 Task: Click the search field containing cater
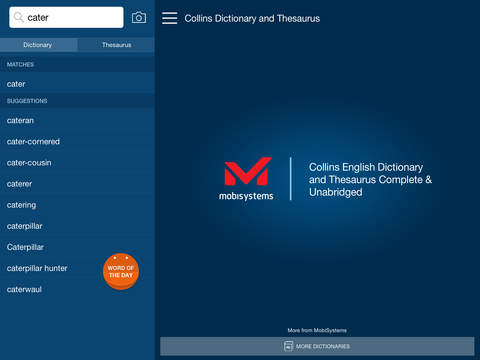coord(66,17)
